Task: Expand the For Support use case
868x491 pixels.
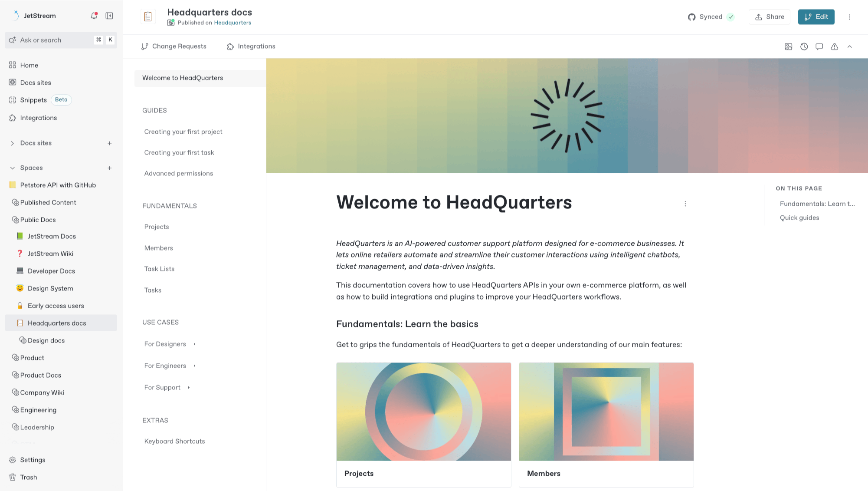Action: [189, 387]
